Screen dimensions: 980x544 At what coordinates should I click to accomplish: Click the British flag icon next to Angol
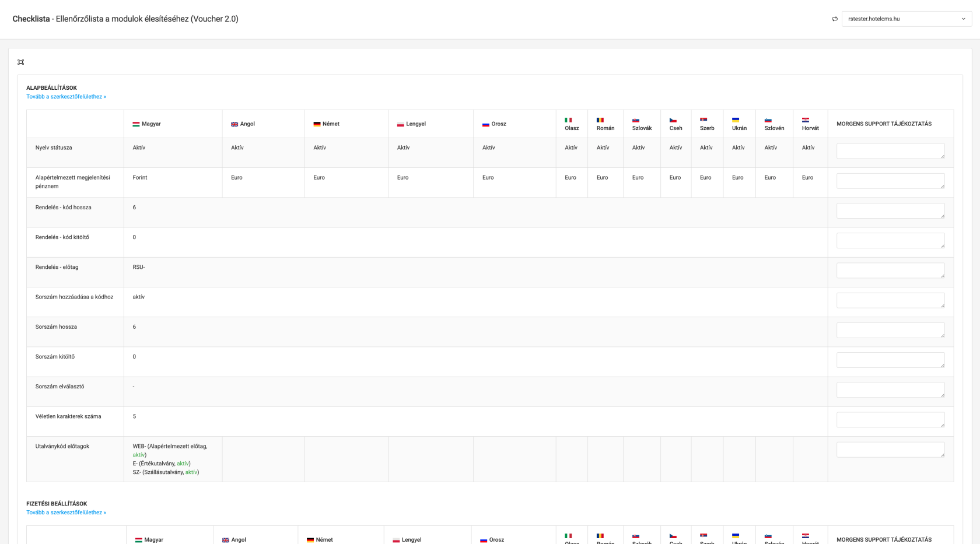(x=235, y=124)
